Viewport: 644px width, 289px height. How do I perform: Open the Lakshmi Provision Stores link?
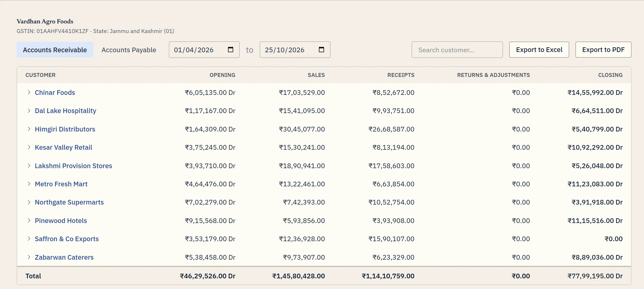(x=73, y=166)
